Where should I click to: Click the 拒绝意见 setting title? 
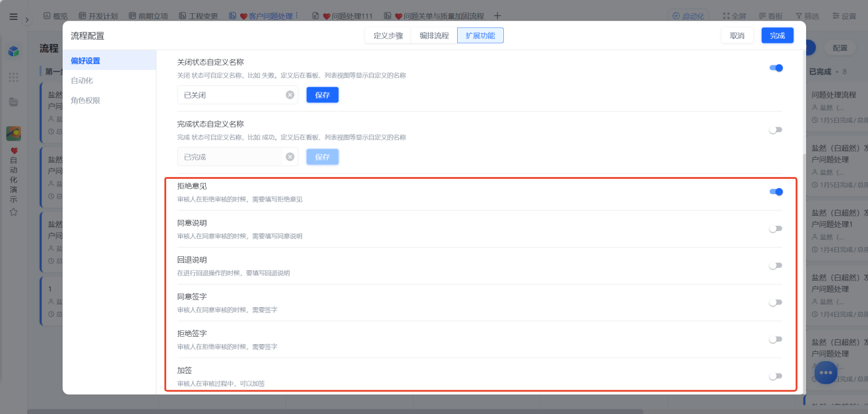pyautogui.click(x=192, y=186)
